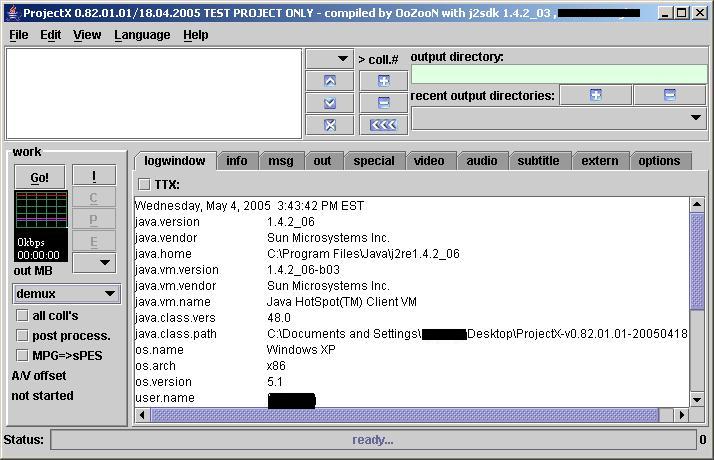Click the 'x86' os.arch value
Screen dimensions: 714x460
tap(276, 366)
